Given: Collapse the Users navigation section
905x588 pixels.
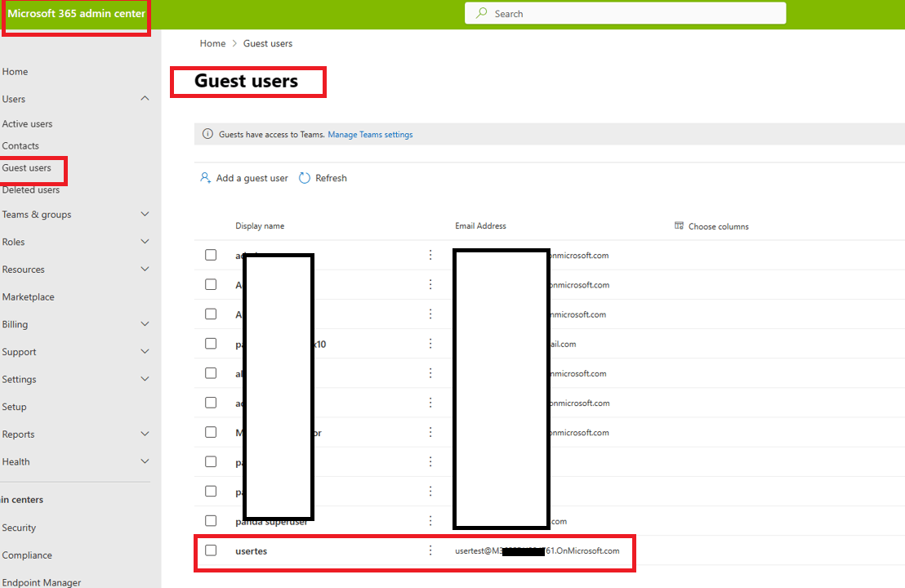Looking at the screenshot, I should [145, 99].
